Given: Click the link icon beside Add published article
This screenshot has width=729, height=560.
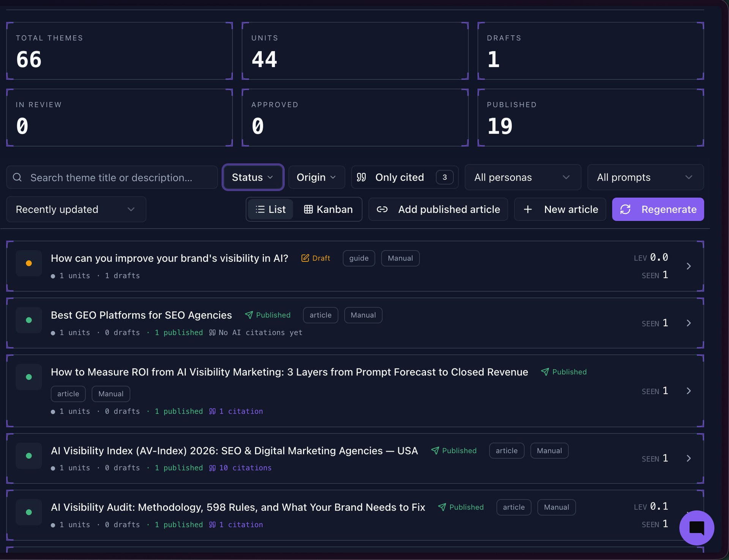Looking at the screenshot, I should pyautogui.click(x=382, y=209).
